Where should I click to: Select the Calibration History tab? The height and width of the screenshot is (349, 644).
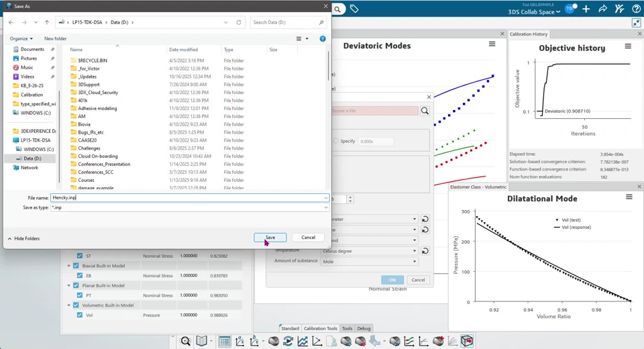(x=529, y=34)
